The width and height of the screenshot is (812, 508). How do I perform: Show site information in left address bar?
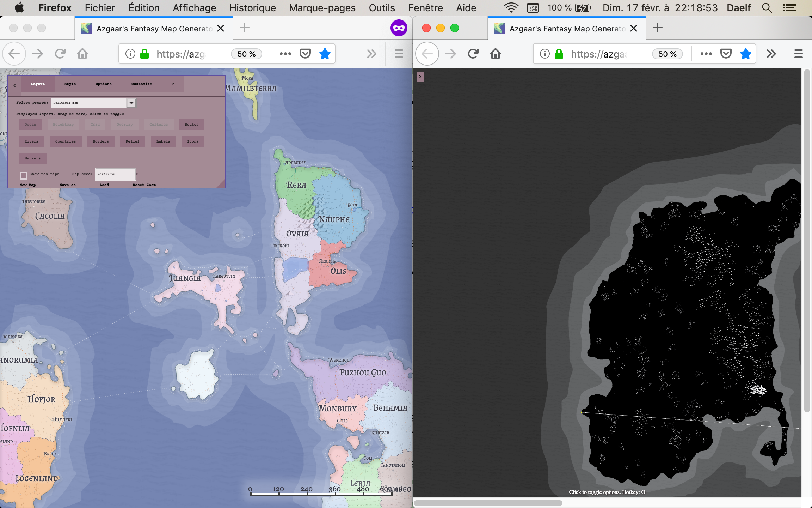click(x=130, y=54)
